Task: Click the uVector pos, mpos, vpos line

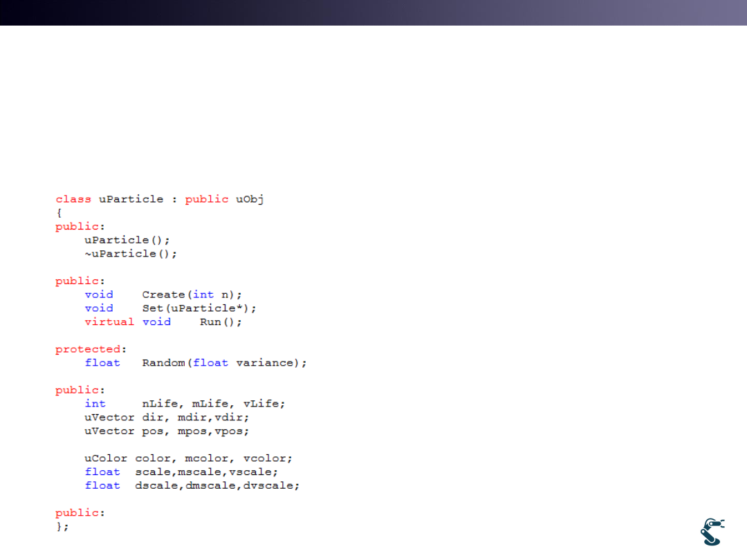Action: pyautogui.click(x=167, y=431)
